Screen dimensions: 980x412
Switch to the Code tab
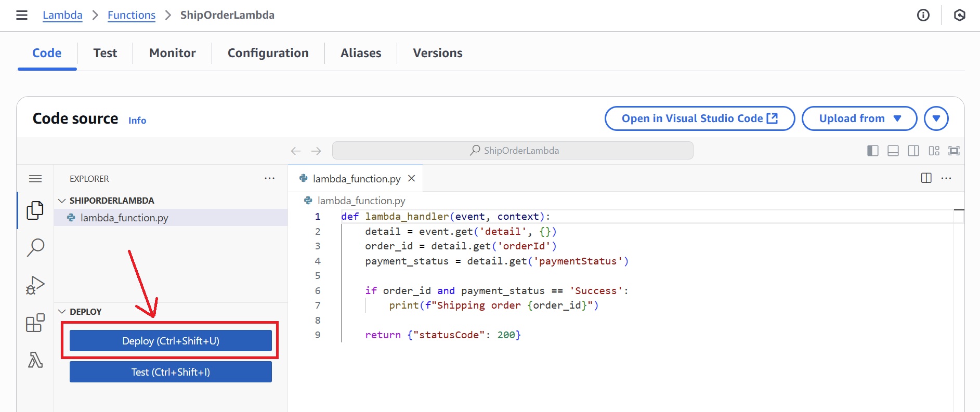[47, 53]
